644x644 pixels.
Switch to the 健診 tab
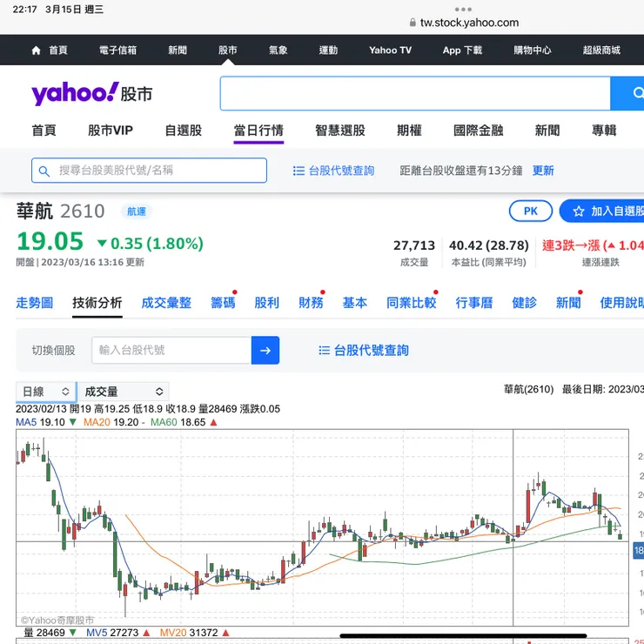tap(525, 303)
